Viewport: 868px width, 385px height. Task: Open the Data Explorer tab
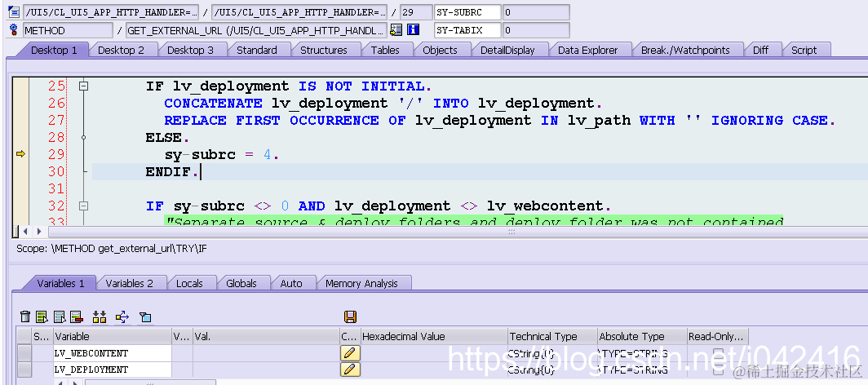point(588,50)
